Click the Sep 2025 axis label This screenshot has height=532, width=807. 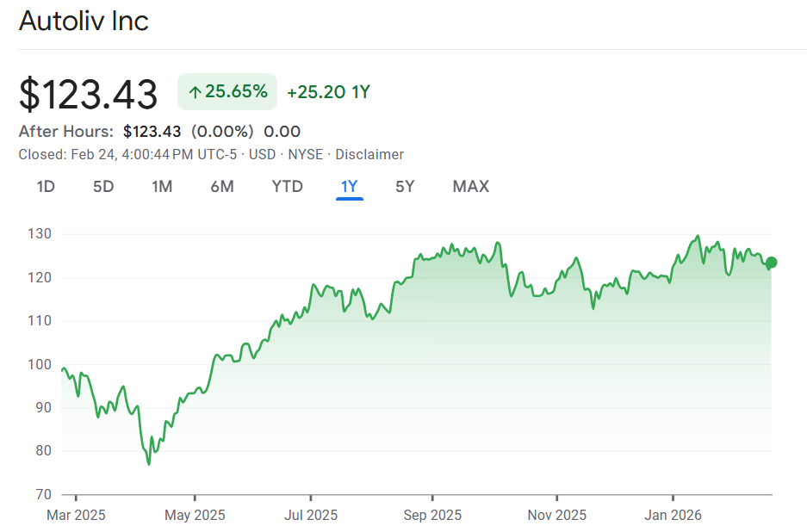[432, 515]
